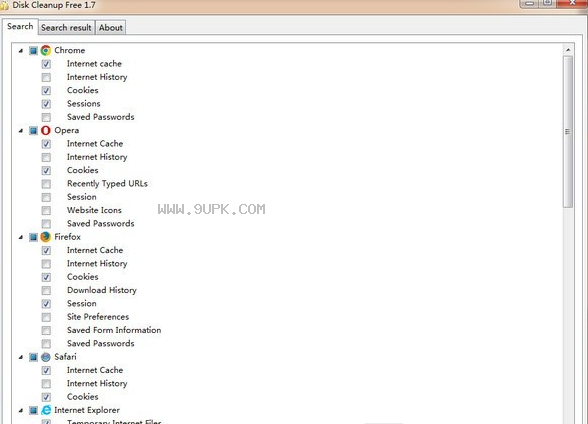Screen dimensions: 588x424
Task: Uncheck Safari Cookies checkbox
Action: [x=46, y=397]
